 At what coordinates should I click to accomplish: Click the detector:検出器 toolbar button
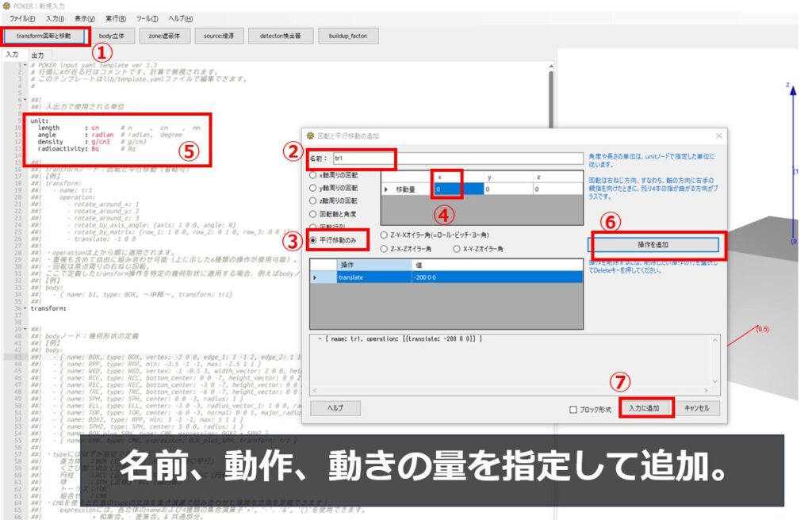click(x=280, y=36)
